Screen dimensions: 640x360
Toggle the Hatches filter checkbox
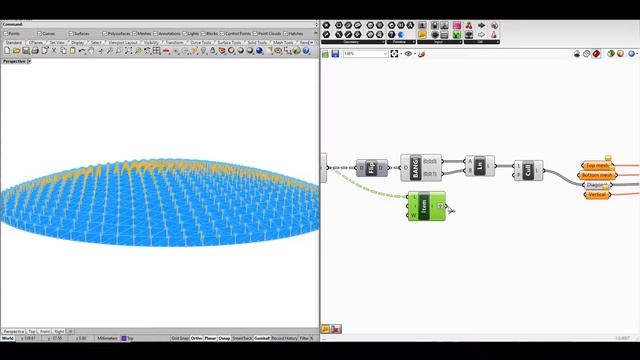click(x=286, y=33)
